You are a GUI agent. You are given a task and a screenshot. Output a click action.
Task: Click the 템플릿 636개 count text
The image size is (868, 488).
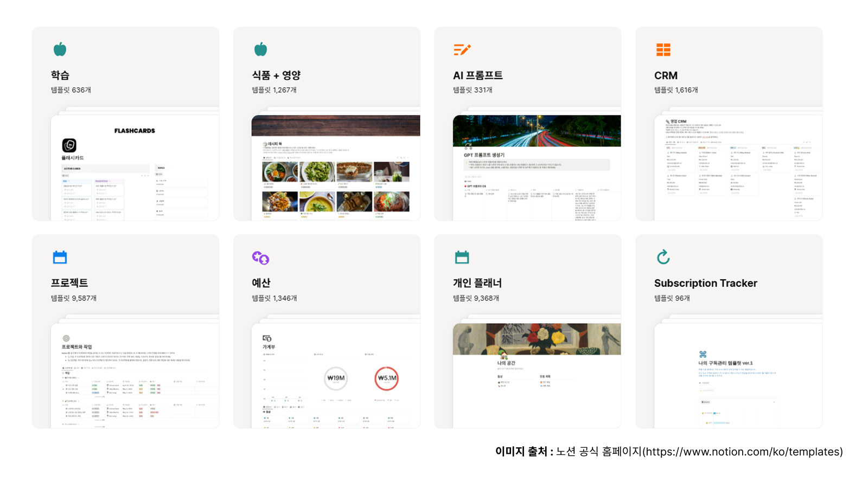71,90
